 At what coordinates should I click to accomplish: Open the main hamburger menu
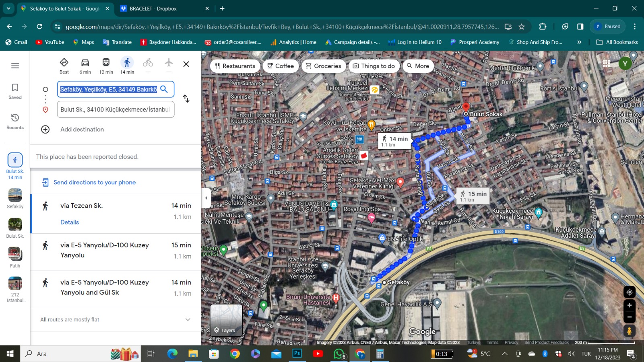pyautogui.click(x=15, y=66)
